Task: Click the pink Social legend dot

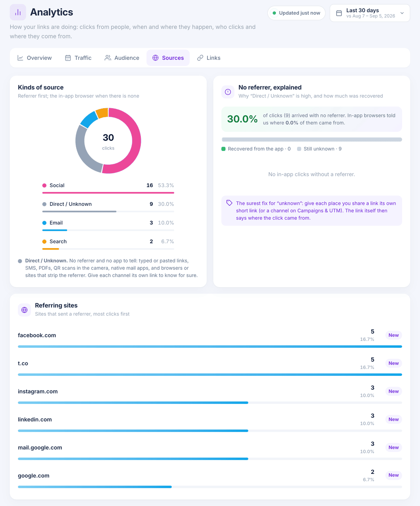Action: point(44,185)
